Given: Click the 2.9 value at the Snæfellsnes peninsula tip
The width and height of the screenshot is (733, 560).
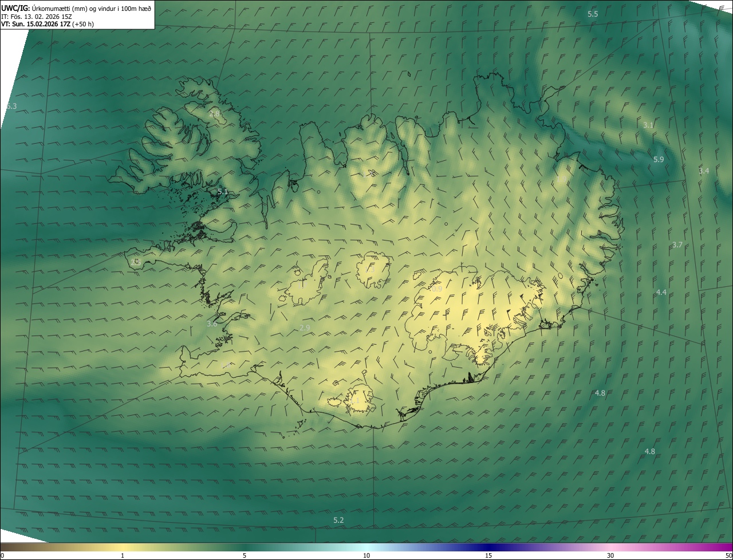Looking at the screenshot, I should click(136, 262).
